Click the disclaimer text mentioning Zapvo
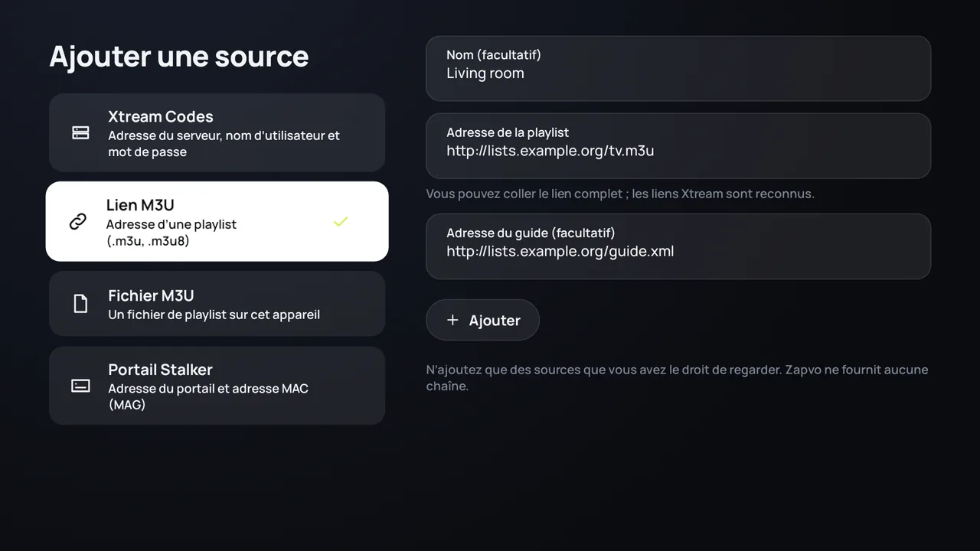 click(677, 378)
